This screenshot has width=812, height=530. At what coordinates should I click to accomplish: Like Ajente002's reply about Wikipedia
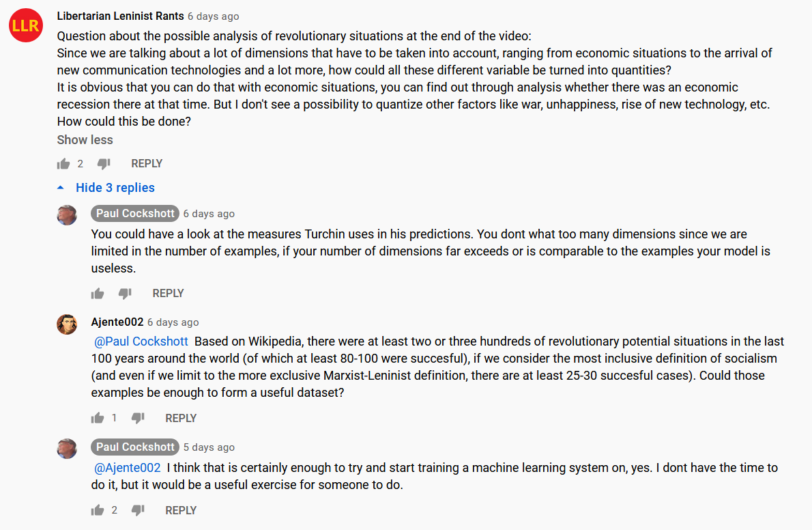click(98, 418)
